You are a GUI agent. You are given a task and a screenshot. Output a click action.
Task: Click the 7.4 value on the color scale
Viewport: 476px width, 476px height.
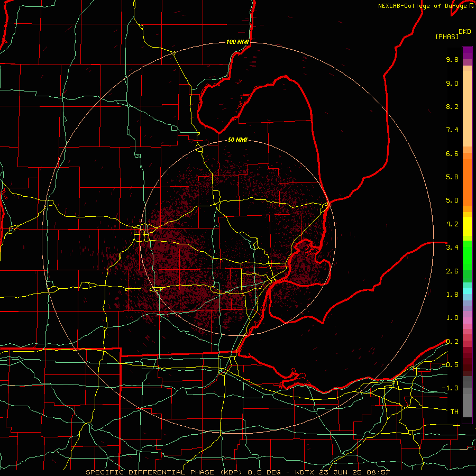452,130
